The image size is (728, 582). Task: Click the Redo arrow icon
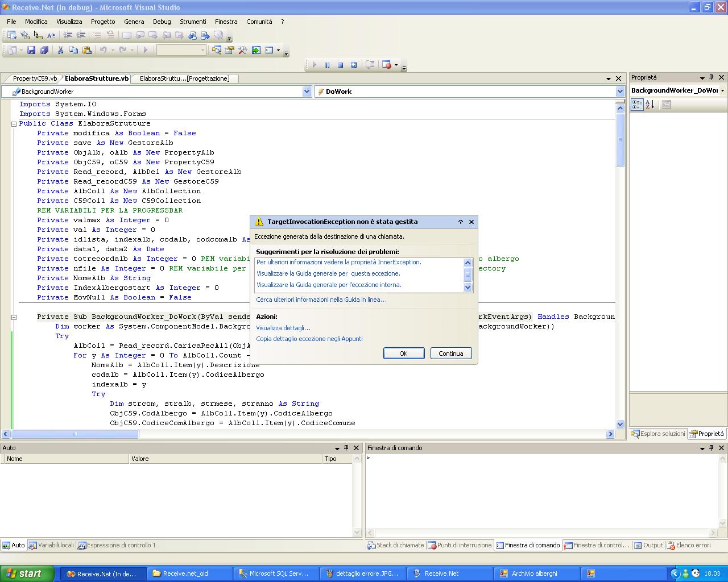[x=122, y=50]
